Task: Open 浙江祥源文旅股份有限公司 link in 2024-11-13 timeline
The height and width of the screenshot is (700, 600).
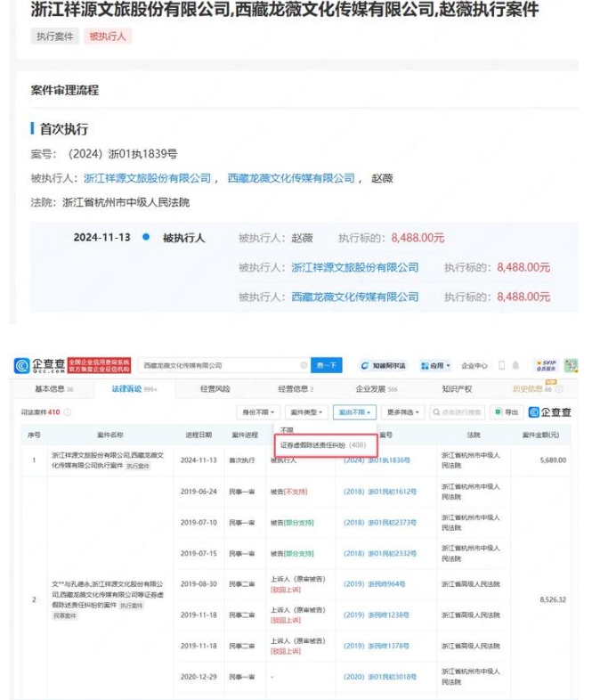Action: [355, 267]
